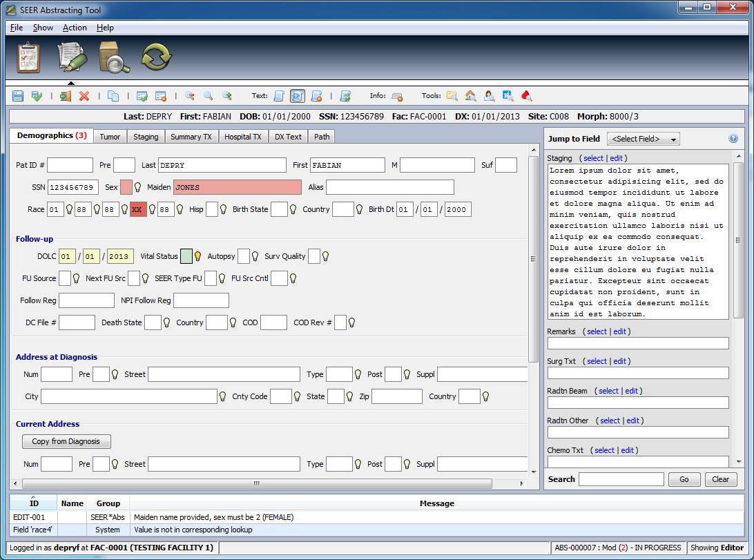Open the document-and-pen editor module icon
The image size is (754, 560).
(x=72, y=58)
